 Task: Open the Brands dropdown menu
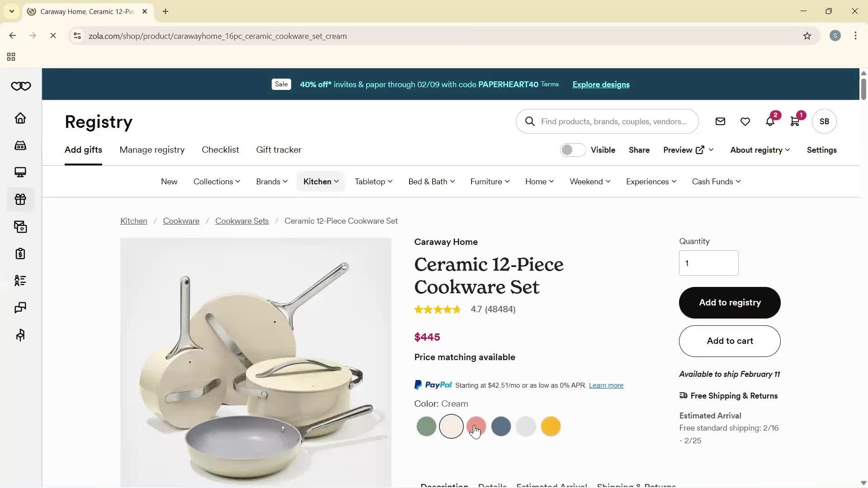click(x=272, y=182)
